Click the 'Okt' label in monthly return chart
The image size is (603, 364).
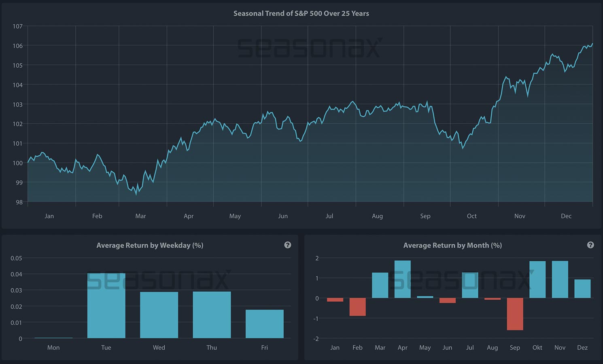pos(537,347)
